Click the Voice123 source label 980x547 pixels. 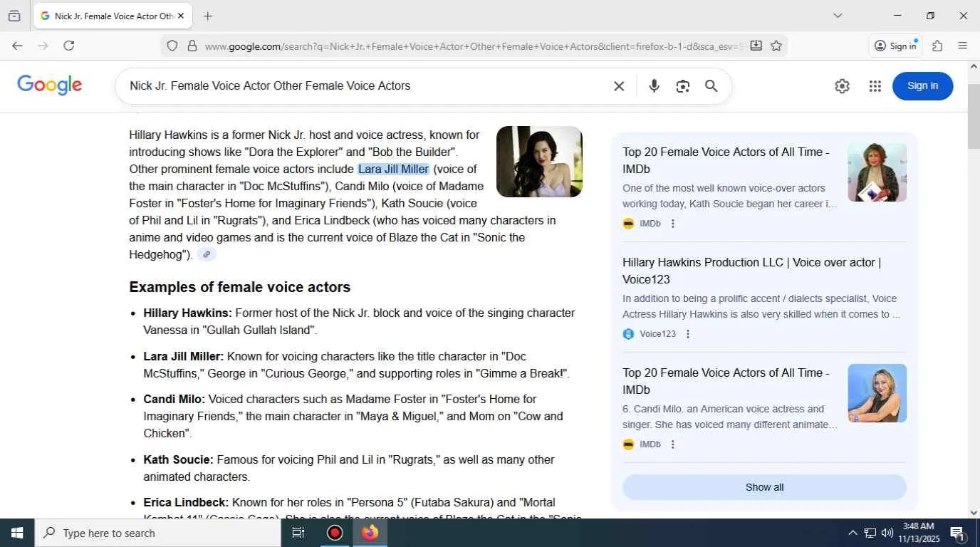657,334
